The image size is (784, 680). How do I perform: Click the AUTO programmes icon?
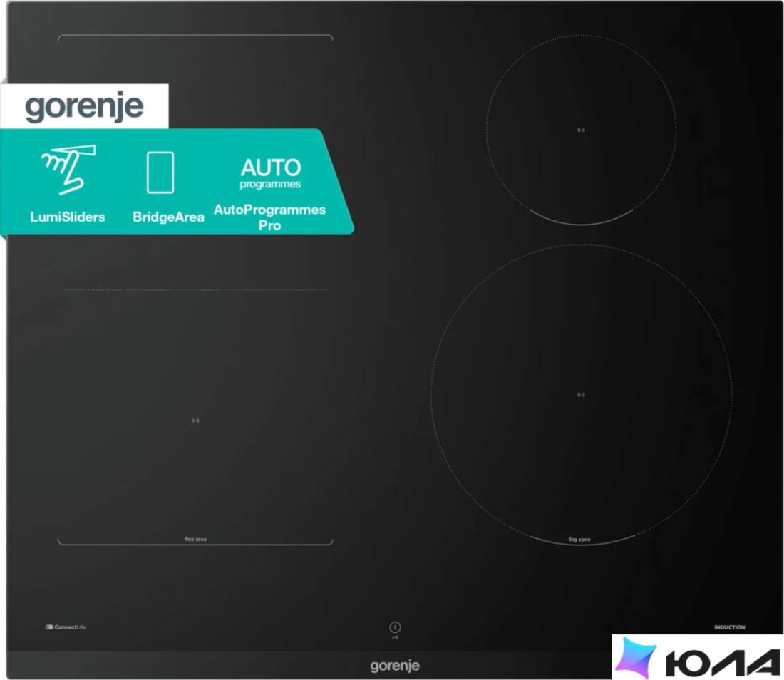pyautogui.click(x=271, y=173)
